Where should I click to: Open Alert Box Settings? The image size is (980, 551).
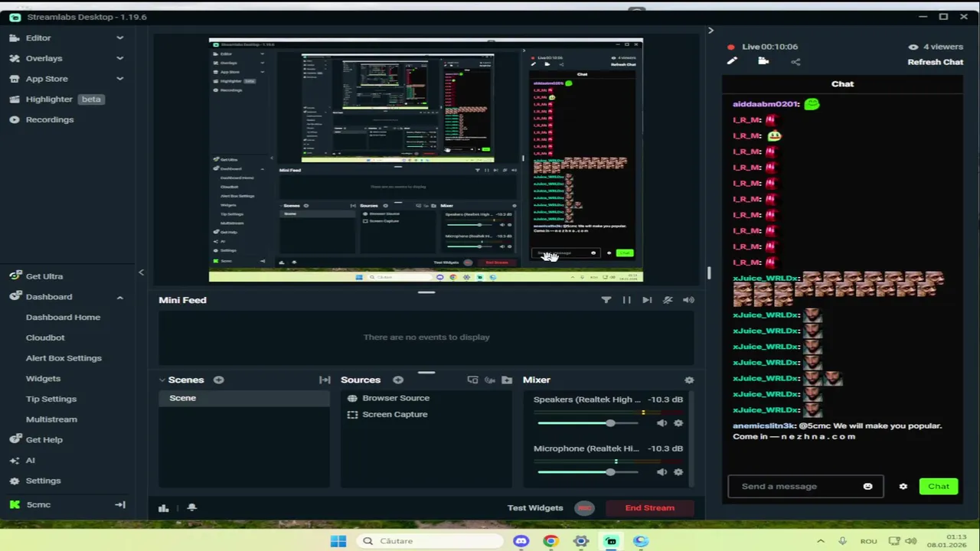point(64,358)
